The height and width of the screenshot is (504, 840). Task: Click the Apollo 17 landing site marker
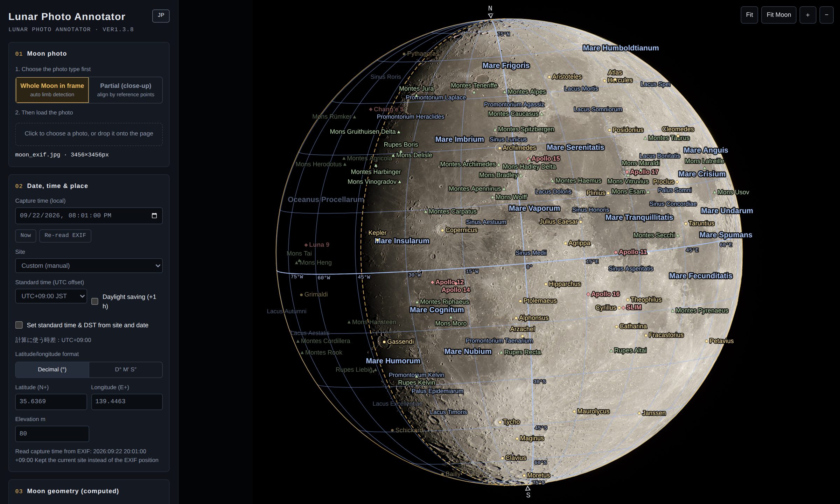[627, 172]
